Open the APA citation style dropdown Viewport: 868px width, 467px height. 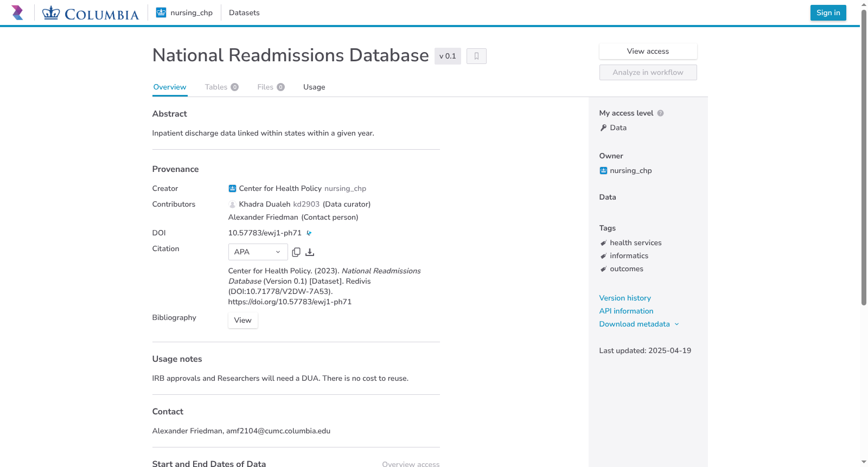point(258,252)
